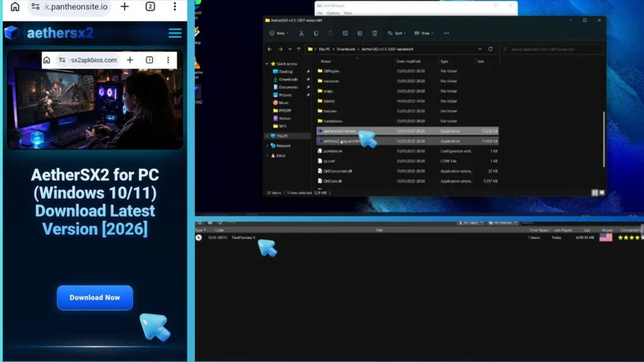Open the aethersx2 hamburger menu
644x362 pixels.
click(175, 33)
